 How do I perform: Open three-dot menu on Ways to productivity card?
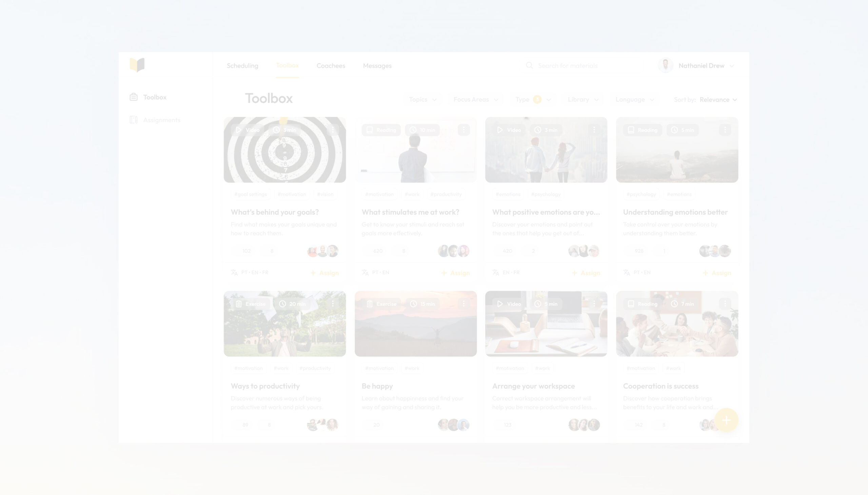(333, 304)
